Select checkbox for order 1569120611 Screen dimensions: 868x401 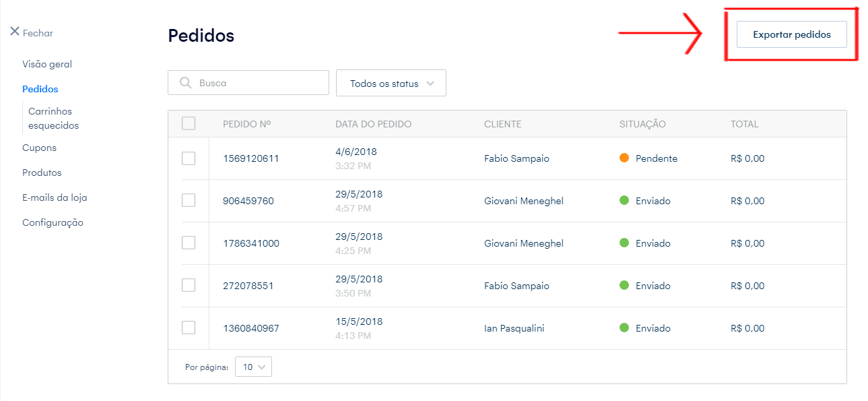[x=189, y=158]
